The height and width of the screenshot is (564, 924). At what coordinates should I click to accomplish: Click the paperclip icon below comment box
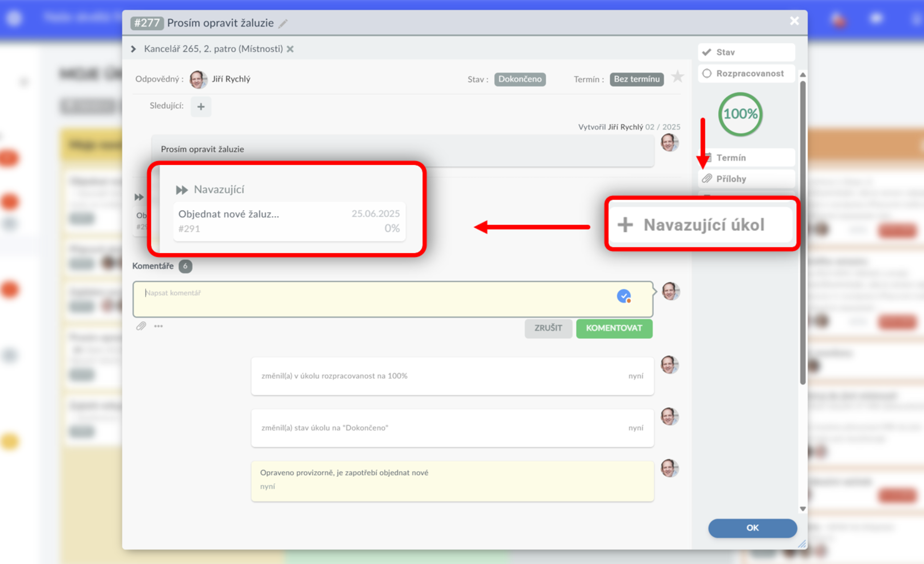click(x=141, y=326)
